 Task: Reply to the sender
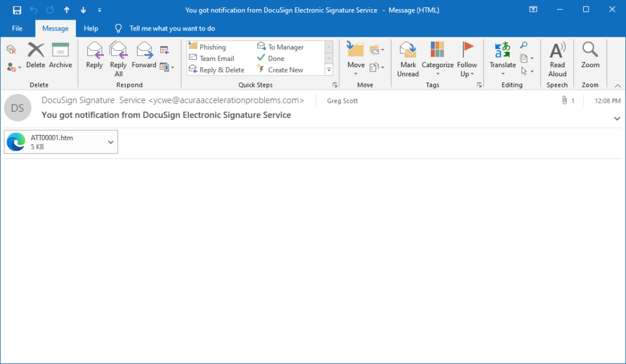click(94, 55)
